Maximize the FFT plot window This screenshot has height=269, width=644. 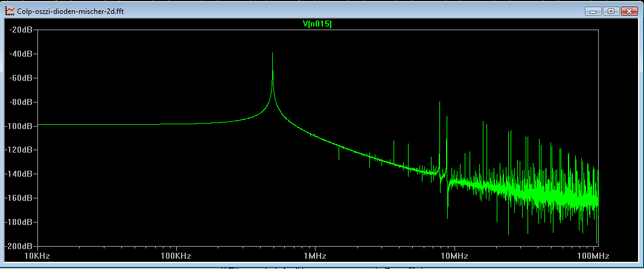coord(611,11)
